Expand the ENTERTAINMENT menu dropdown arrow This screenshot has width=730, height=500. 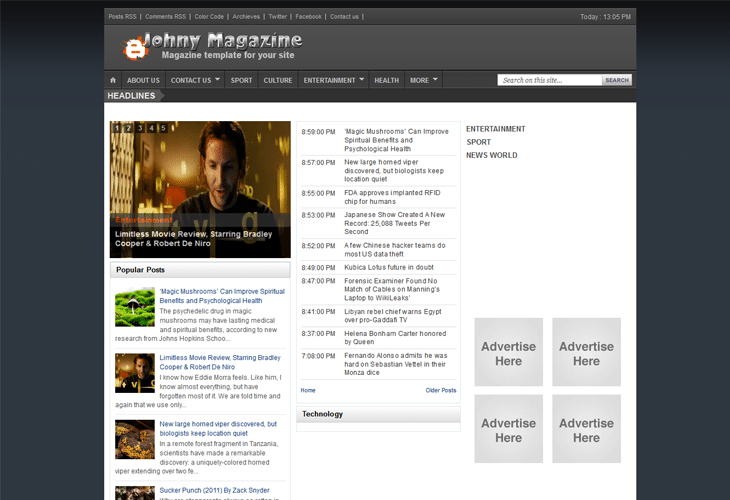click(362, 80)
